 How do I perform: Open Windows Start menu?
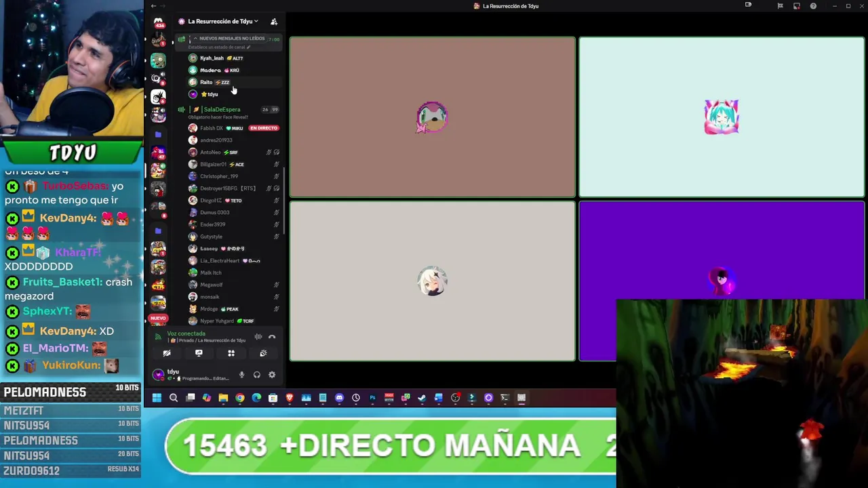tap(157, 398)
